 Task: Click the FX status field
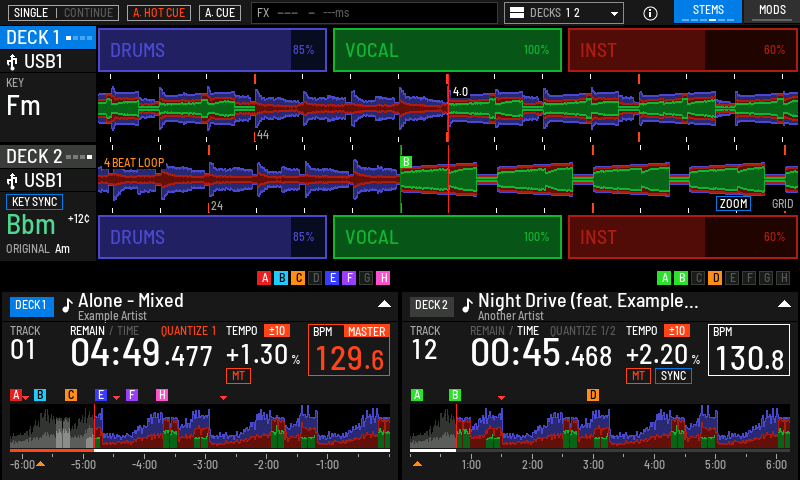pyautogui.click(x=374, y=13)
